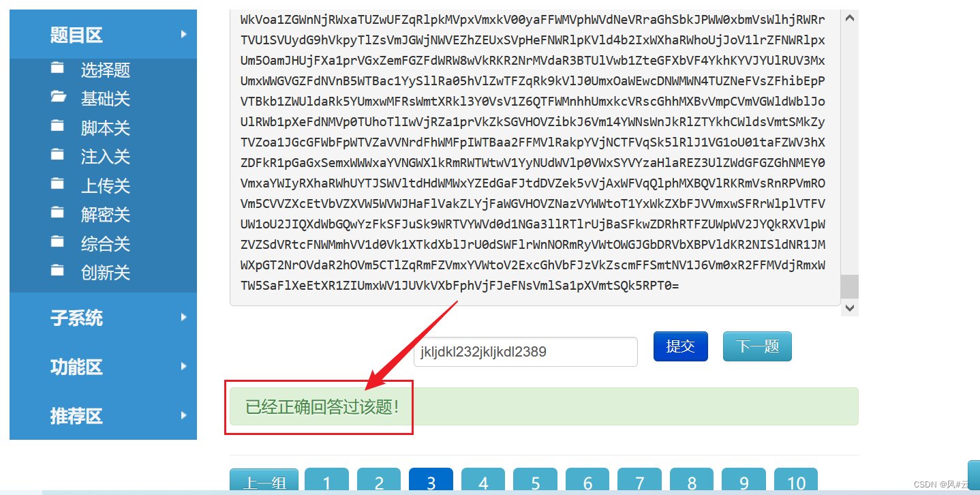The width and height of the screenshot is (980, 495).
Task: Go to question page 5
Action: click(x=535, y=481)
